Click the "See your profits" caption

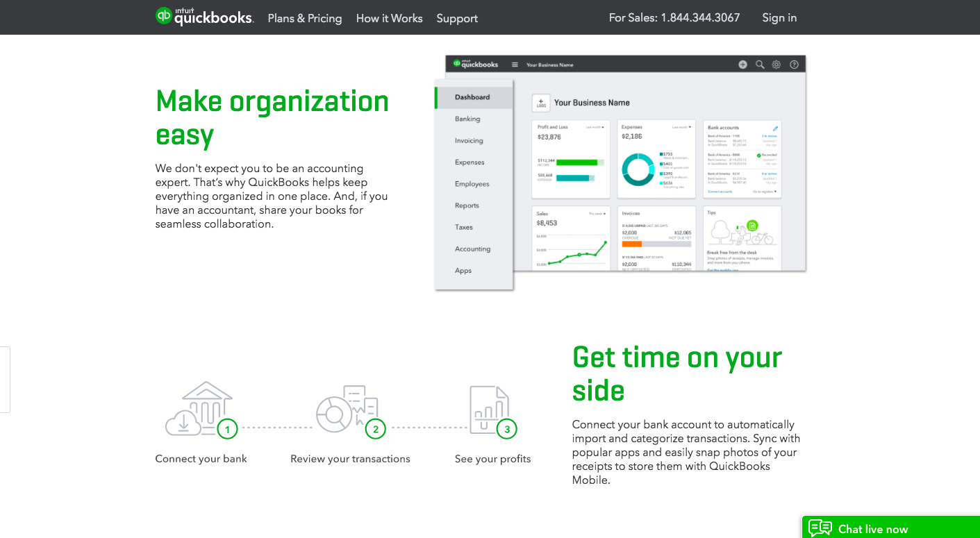click(x=492, y=459)
